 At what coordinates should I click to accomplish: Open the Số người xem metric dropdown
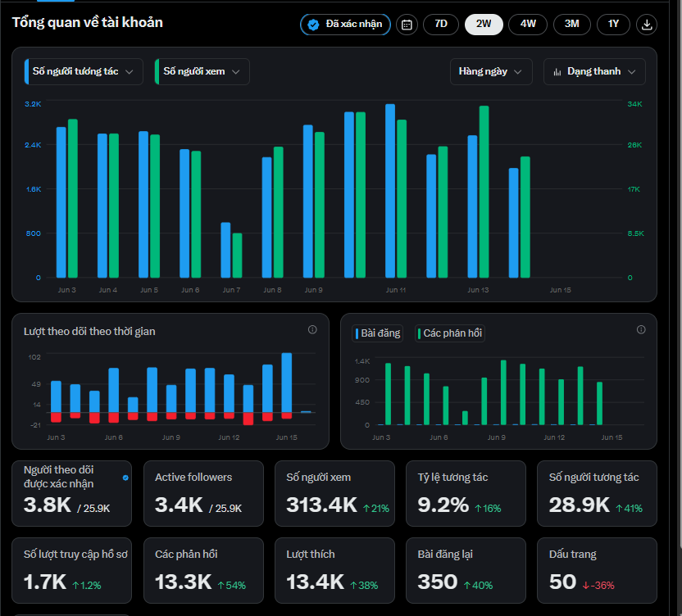202,72
